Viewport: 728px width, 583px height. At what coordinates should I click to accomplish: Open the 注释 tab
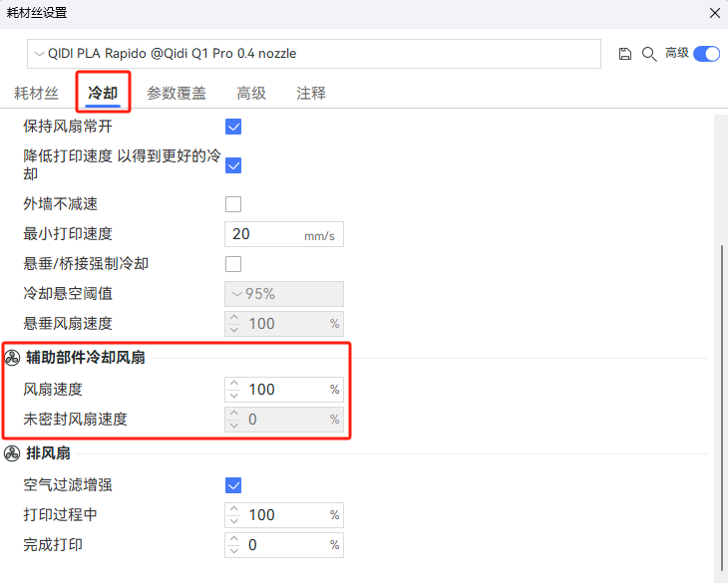311,94
